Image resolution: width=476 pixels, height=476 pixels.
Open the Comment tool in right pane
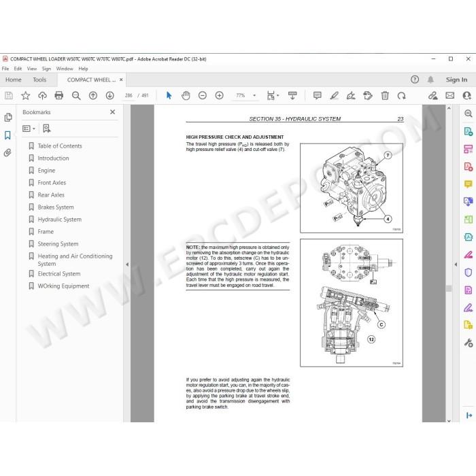(468, 184)
